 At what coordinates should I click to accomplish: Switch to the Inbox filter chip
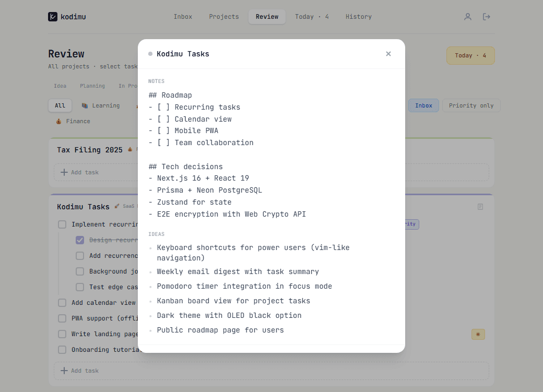point(423,105)
